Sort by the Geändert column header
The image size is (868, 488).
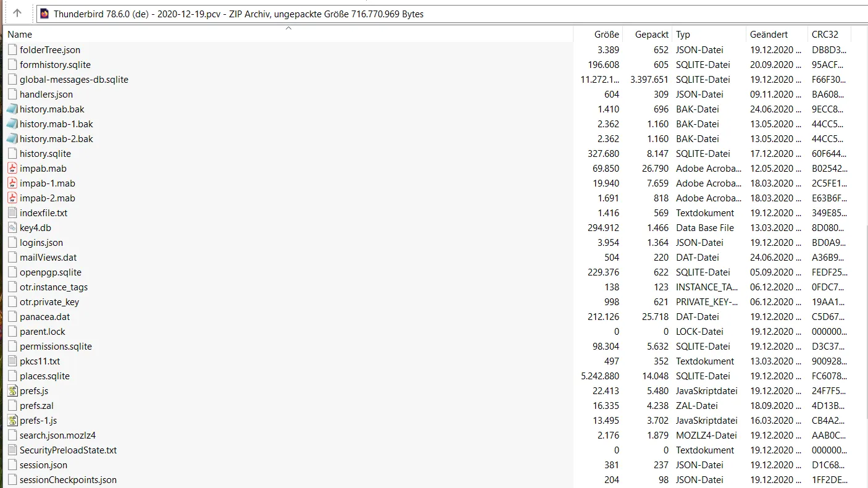(x=777, y=35)
